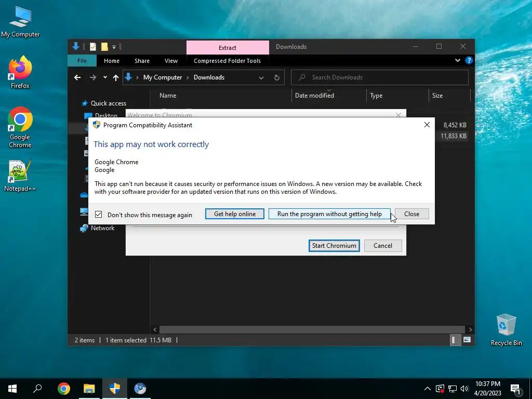Sort by Name column header
532x399 pixels.
click(x=220, y=96)
